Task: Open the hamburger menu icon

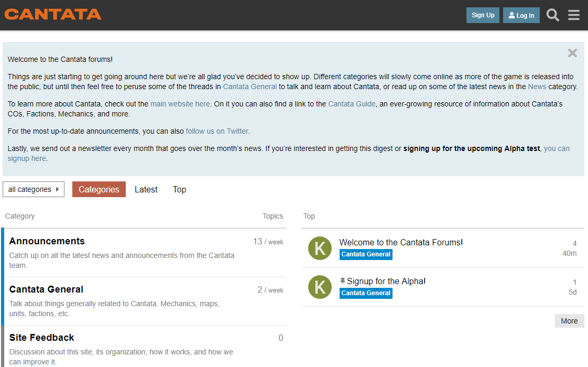Action: pos(574,15)
